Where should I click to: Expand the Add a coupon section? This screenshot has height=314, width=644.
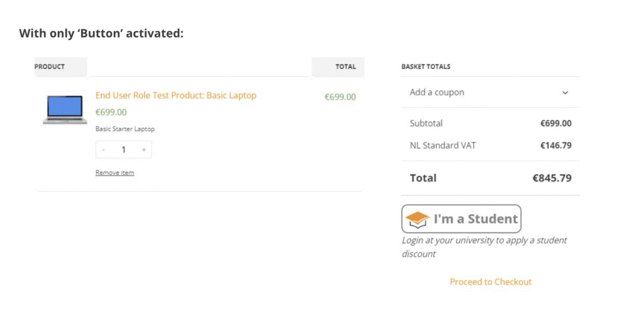pyautogui.click(x=437, y=92)
